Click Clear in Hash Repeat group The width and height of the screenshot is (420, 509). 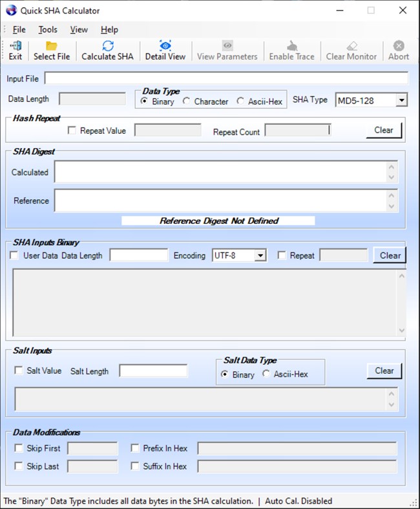tap(384, 130)
